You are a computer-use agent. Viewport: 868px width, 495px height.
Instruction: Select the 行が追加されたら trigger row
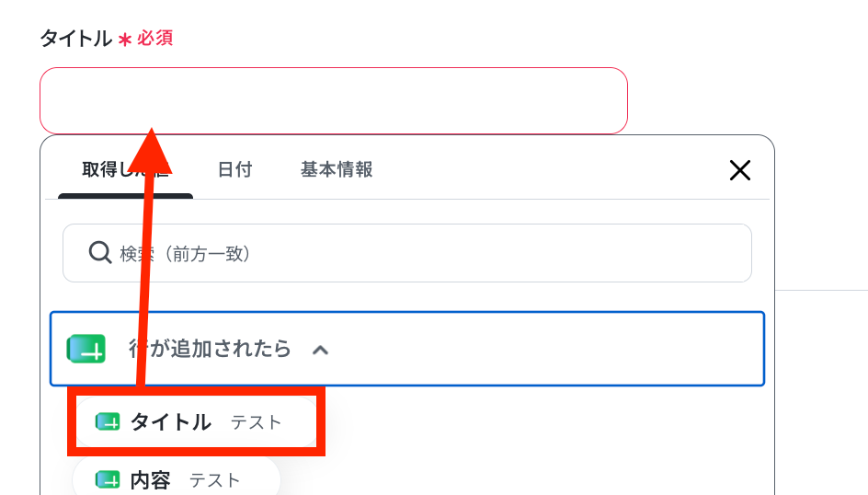406,349
